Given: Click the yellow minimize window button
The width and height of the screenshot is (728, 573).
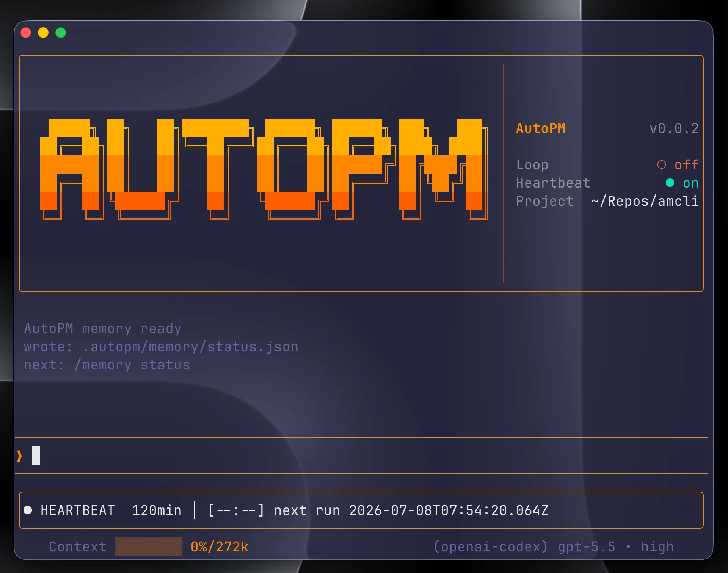Looking at the screenshot, I should click(43, 33).
